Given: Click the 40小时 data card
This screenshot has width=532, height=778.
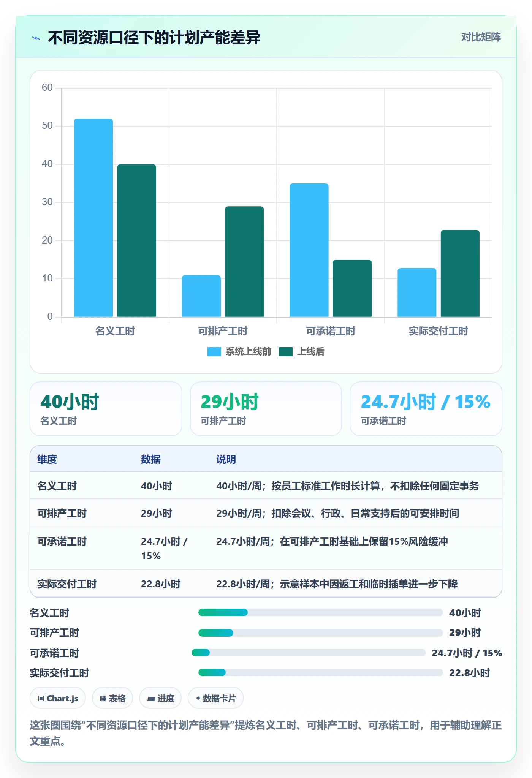Looking at the screenshot, I should pyautogui.click(x=106, y=409).
